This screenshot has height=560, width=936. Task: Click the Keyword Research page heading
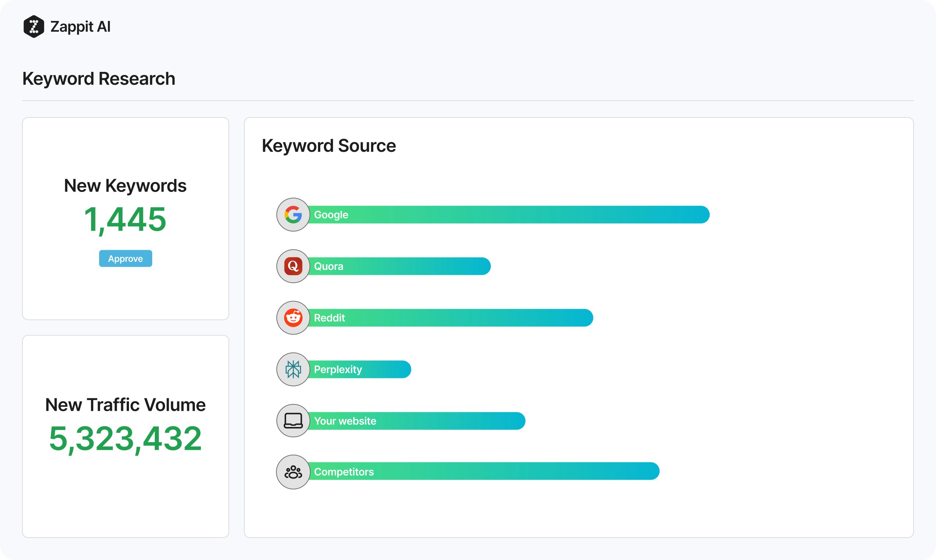(x=99, y=78)
